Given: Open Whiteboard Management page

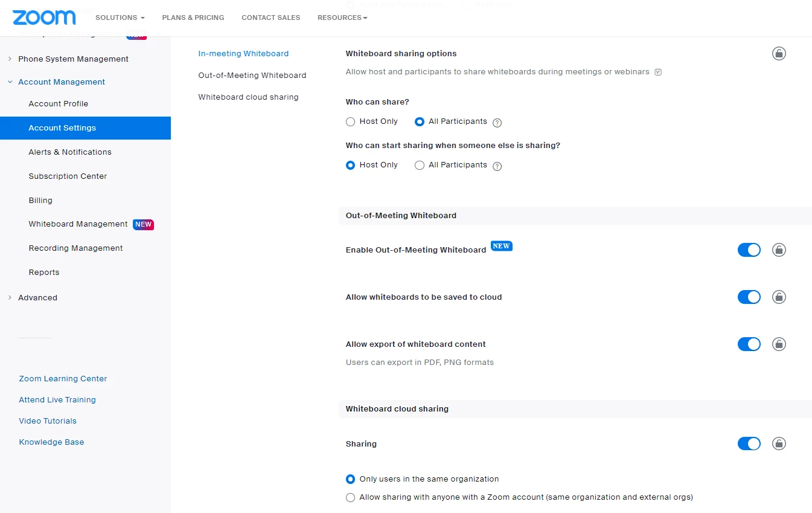Looking at the screenshot, I should (78, 224).
